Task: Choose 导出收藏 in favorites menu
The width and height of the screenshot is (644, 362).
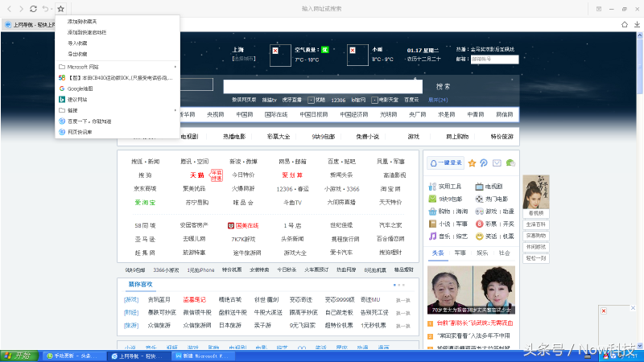Action: (118, 54)
